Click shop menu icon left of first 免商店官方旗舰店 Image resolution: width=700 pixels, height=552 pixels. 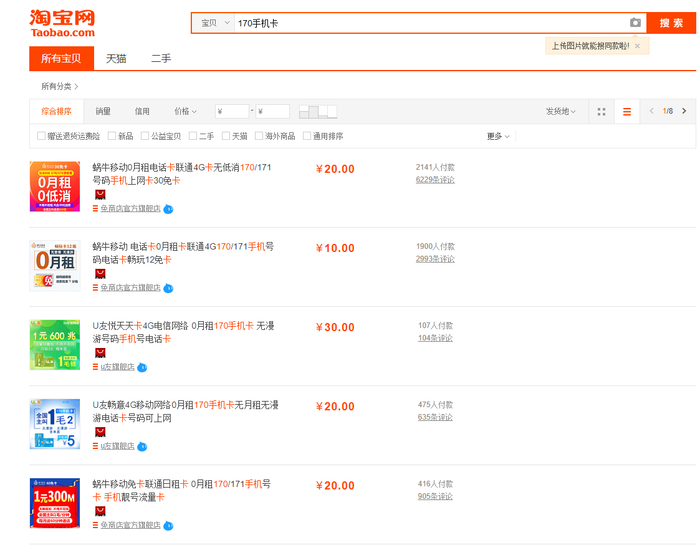pos(95,209)
